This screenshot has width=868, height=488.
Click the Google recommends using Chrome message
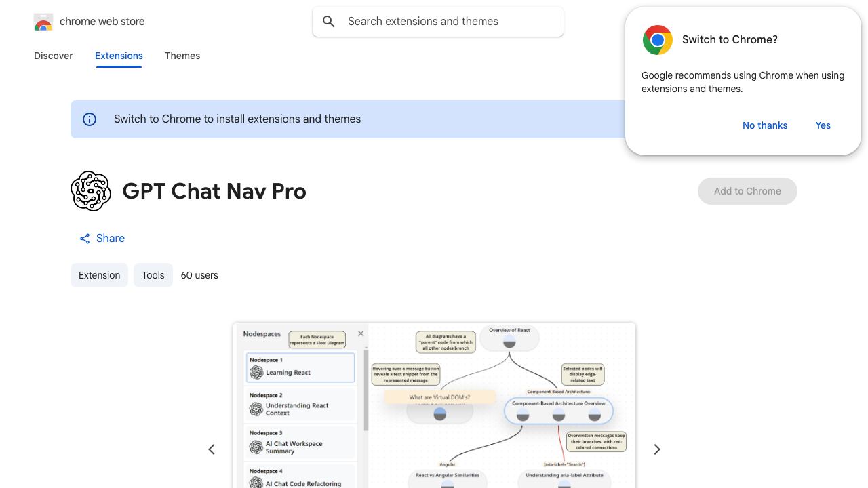[743, 82]
